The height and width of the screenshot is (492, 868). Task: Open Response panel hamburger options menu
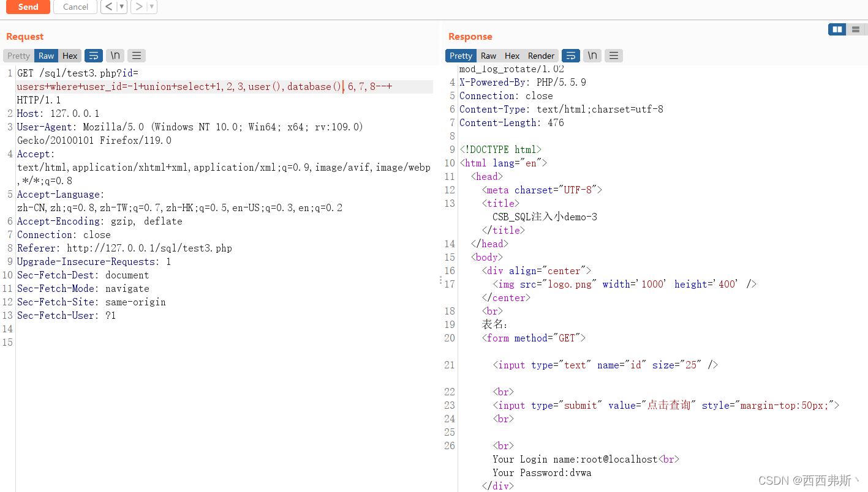(x=614, y=56)
